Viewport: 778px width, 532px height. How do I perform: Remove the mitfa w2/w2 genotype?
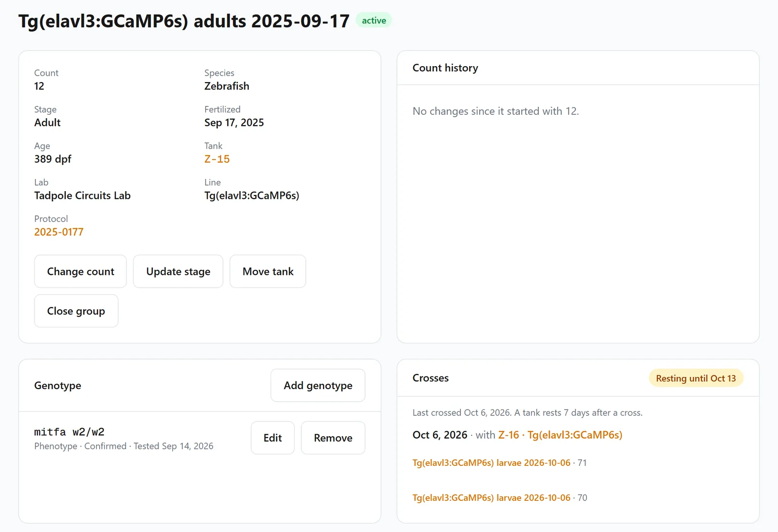tap(333, 438)
